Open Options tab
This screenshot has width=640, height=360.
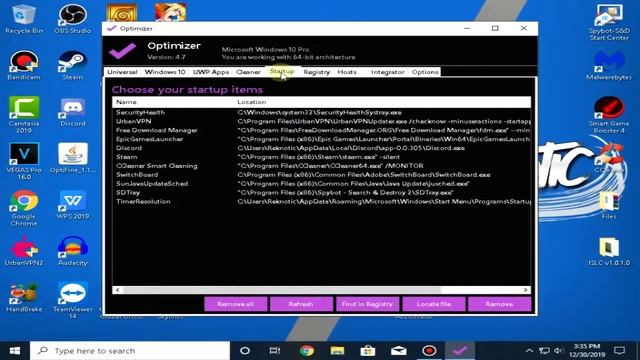(x=425, y=72)
